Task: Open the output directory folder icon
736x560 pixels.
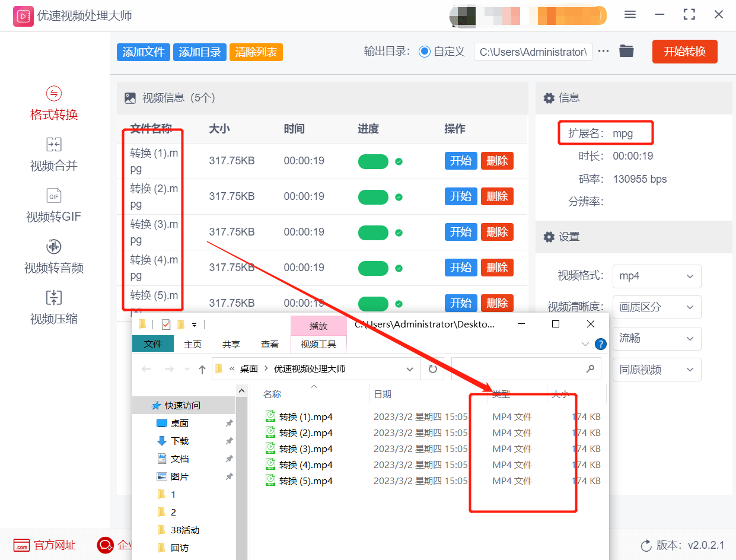Action: pyautogui.click(x=626, y=51)
